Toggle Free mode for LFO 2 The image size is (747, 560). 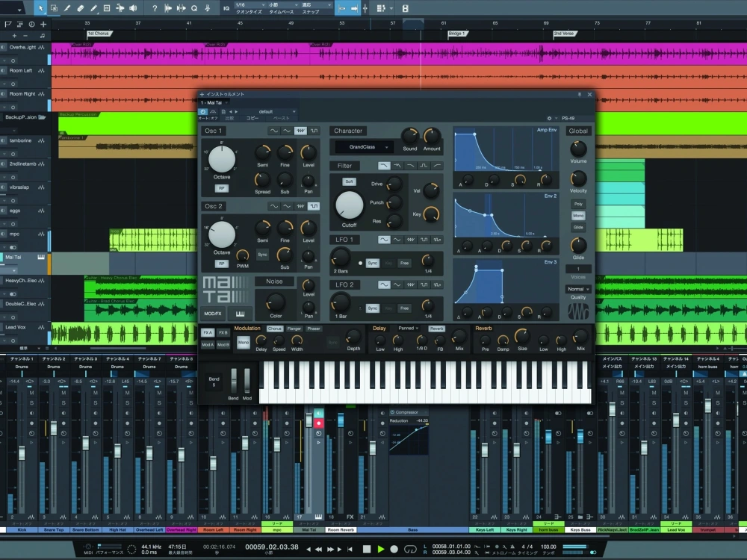pos(404,308)
